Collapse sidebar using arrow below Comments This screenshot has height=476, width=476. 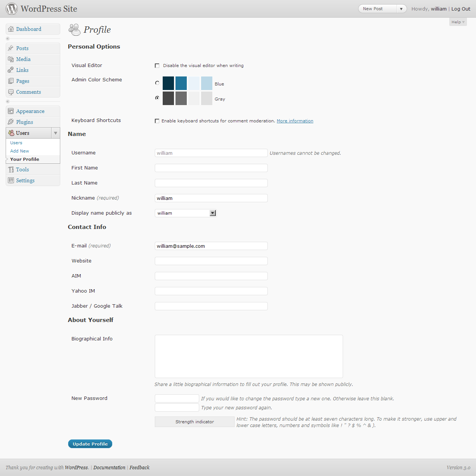[x=8, y=101]
